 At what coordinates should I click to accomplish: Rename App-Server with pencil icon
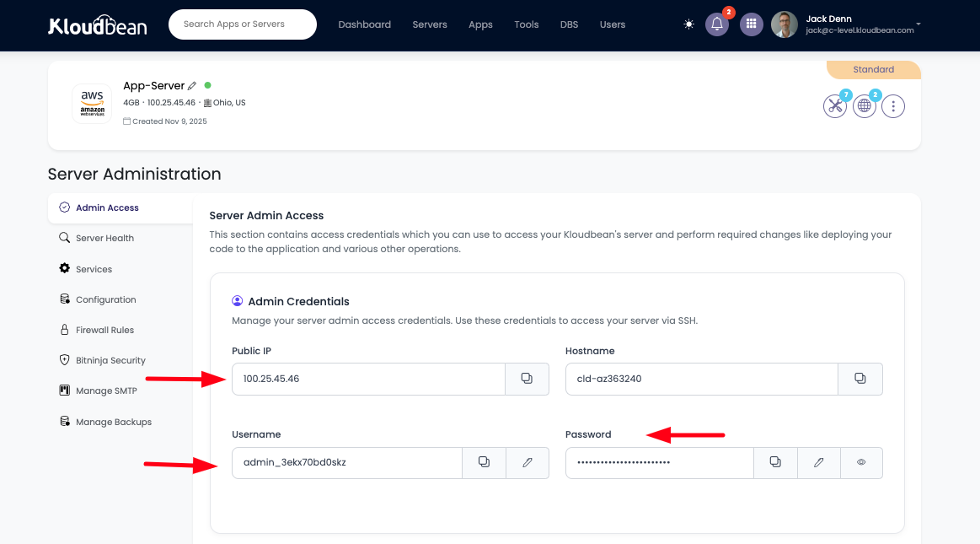coord(192,86)
